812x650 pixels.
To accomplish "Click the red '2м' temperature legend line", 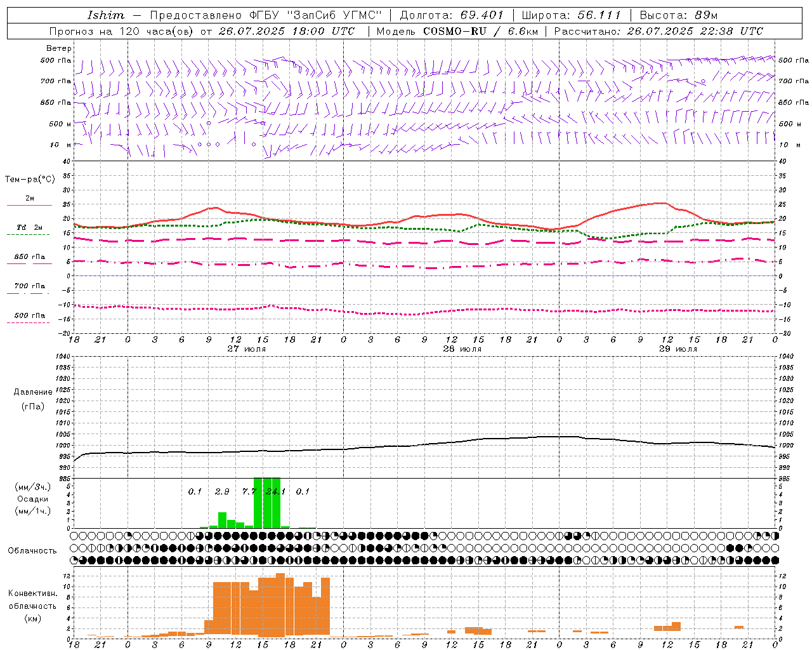I will coord(29,205).
